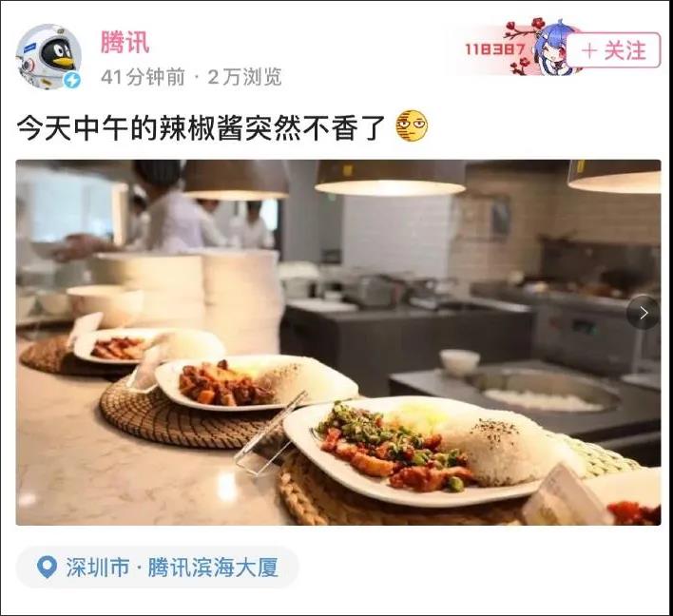
Task: Click the 118387 fan number badge
Action: click(x=495, y=49)
